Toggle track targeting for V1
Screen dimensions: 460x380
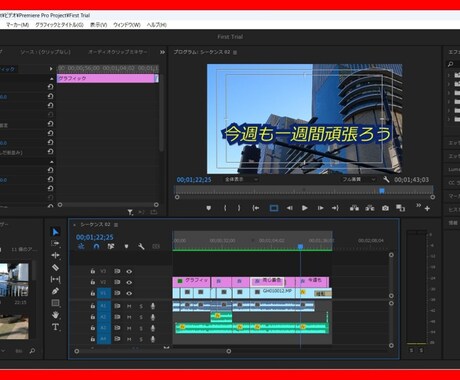tap(103, 293)
